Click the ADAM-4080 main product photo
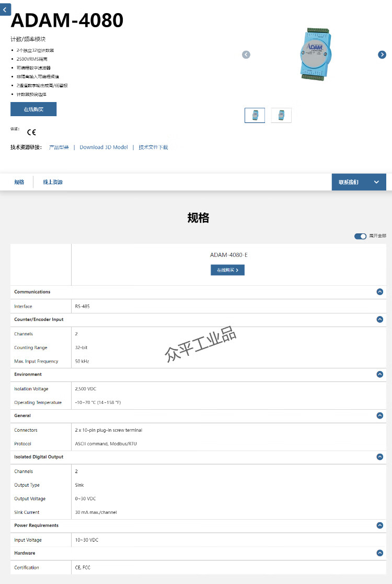Viewport: 392px width, 584px height. point(313,54)
